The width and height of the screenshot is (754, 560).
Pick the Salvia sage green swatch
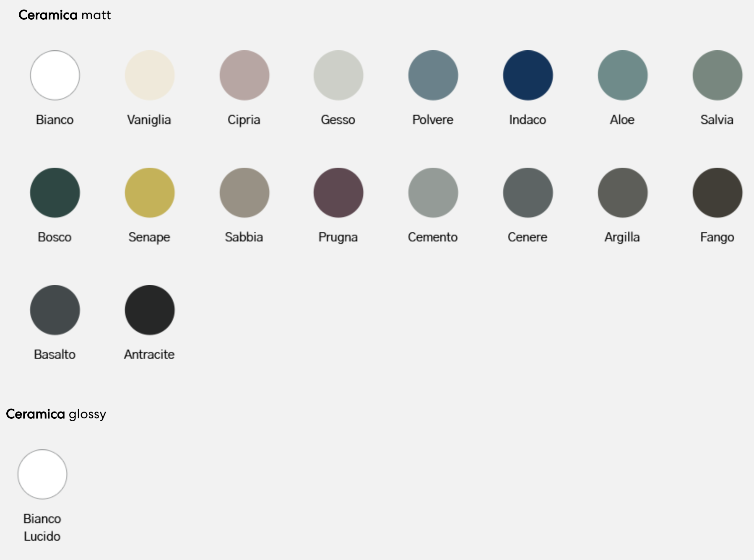(718, 75)
